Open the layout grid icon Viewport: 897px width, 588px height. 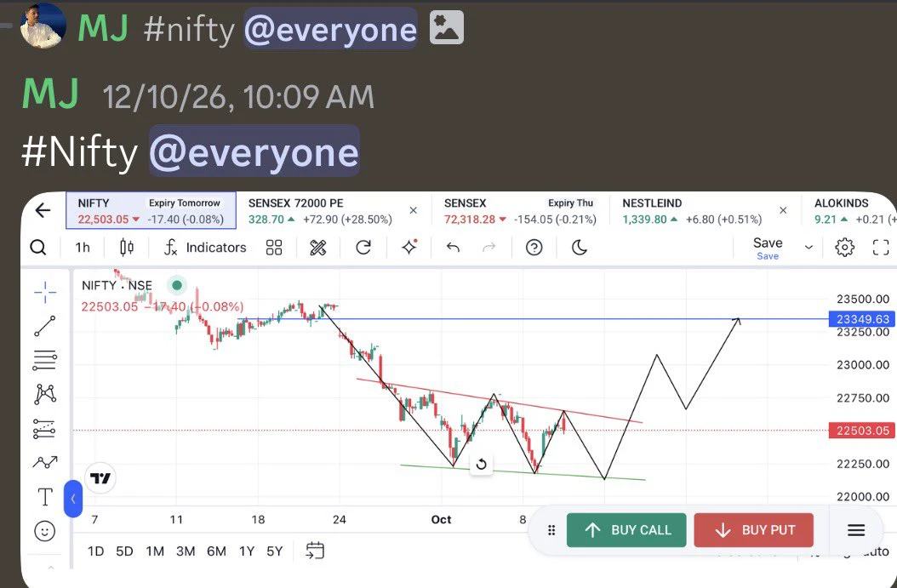[274, 248]
